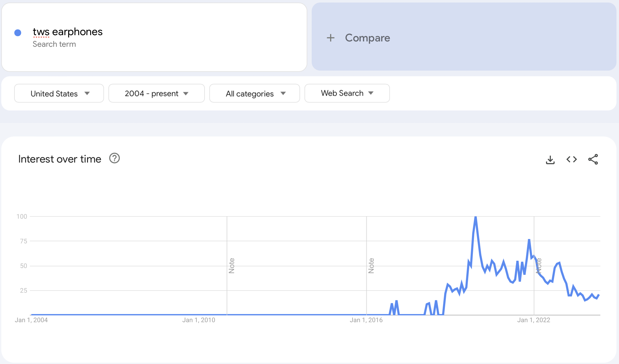Open the Interest over time help icon
Screen dimensions: 619x364
point(114,158)
